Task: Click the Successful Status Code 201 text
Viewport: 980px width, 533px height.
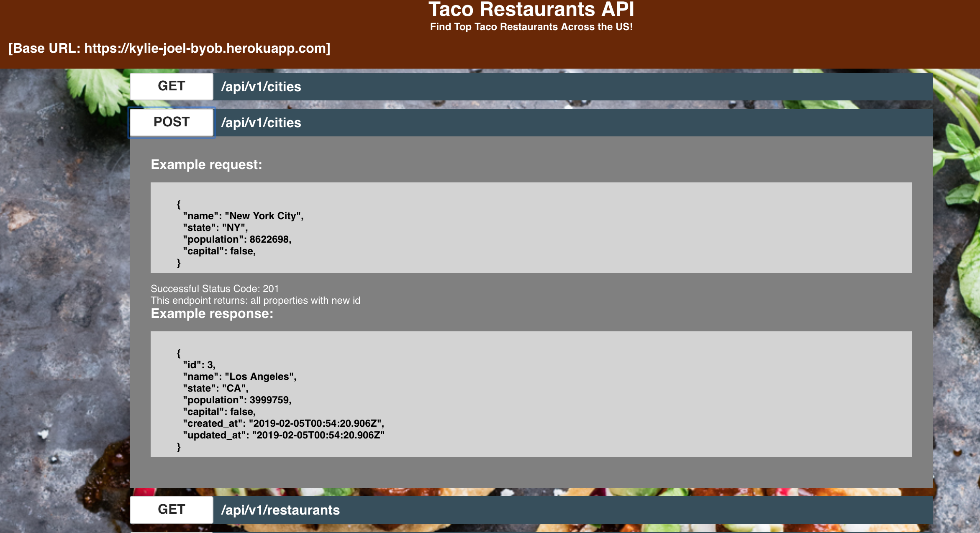Action: coord(214,289)
